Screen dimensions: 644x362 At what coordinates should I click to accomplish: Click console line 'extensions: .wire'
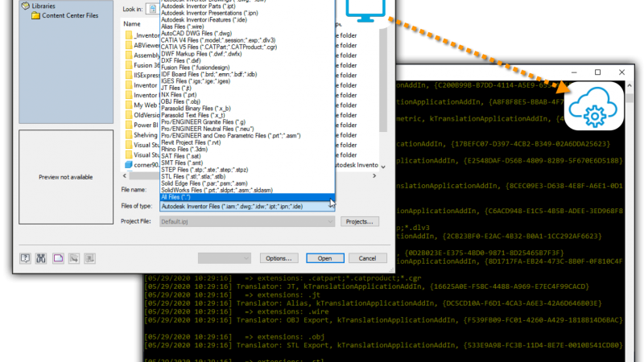[287, 311]
